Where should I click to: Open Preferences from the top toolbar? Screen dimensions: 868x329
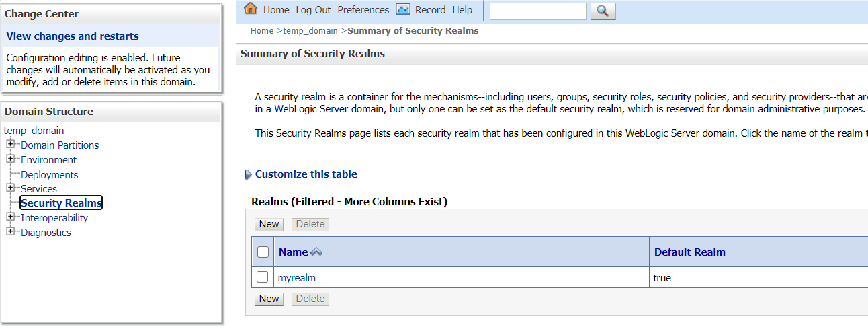(x=363, y=10)
